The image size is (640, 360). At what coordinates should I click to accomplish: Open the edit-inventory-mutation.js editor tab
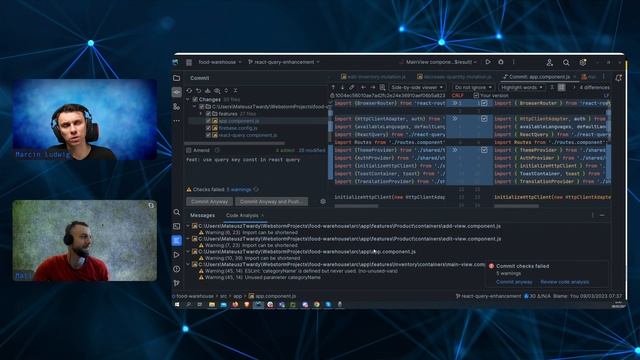tap(373, 77)
